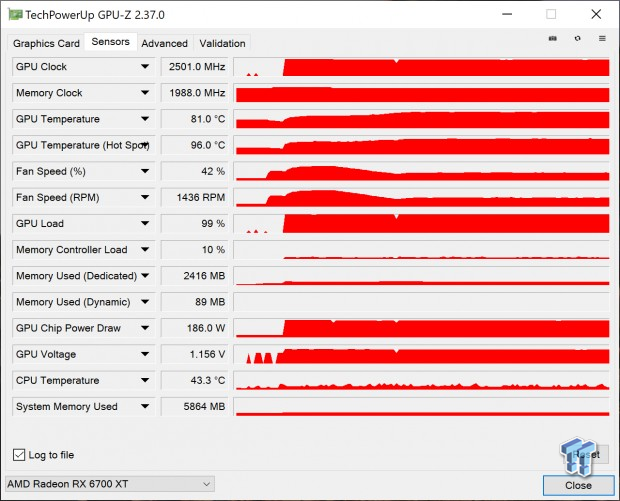Click the Fan Speed (%) graph

click(x=422, y=171)
